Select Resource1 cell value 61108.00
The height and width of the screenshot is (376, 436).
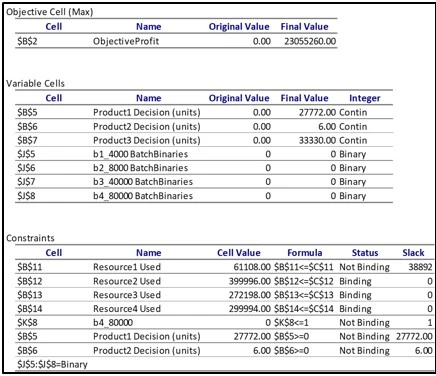(252, 267)
